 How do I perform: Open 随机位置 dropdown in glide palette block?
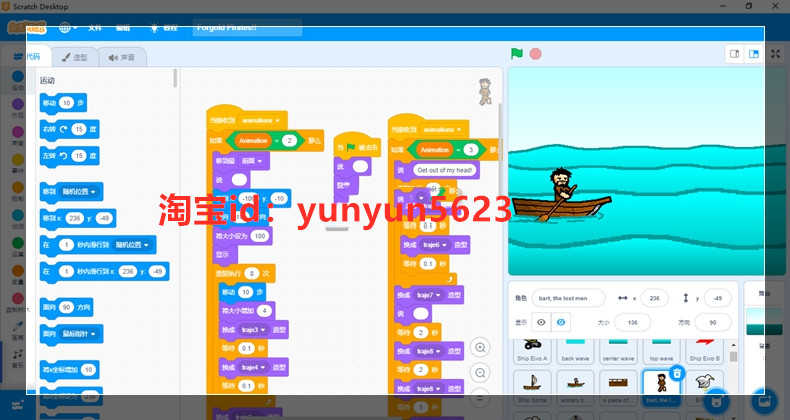(132, 245)
